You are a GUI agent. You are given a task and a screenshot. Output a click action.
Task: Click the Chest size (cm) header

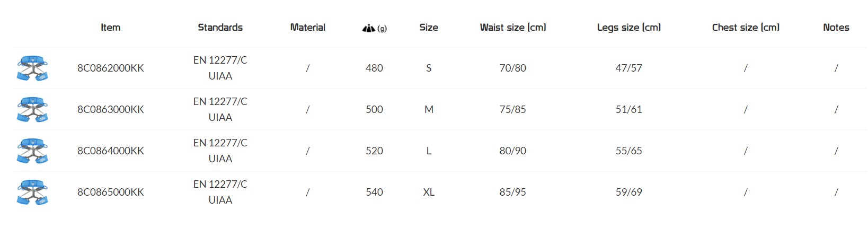tap(745, 28)
